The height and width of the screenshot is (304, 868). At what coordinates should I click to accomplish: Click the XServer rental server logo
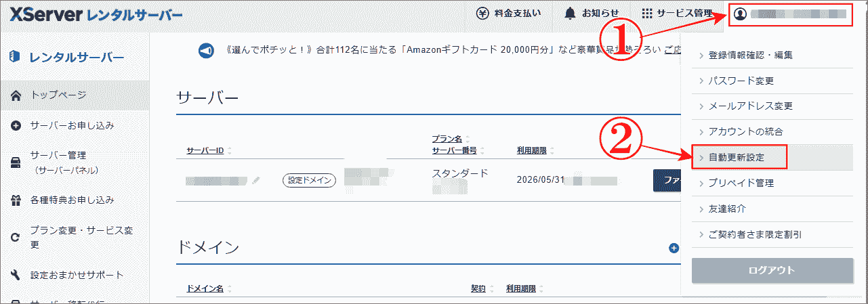[96, 14]
